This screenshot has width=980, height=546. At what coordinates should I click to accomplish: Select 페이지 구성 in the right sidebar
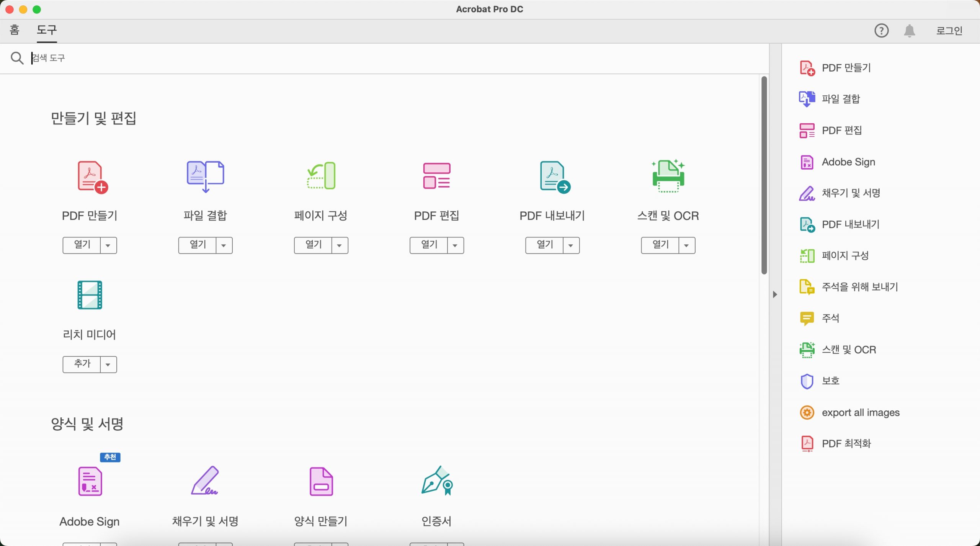834,256
